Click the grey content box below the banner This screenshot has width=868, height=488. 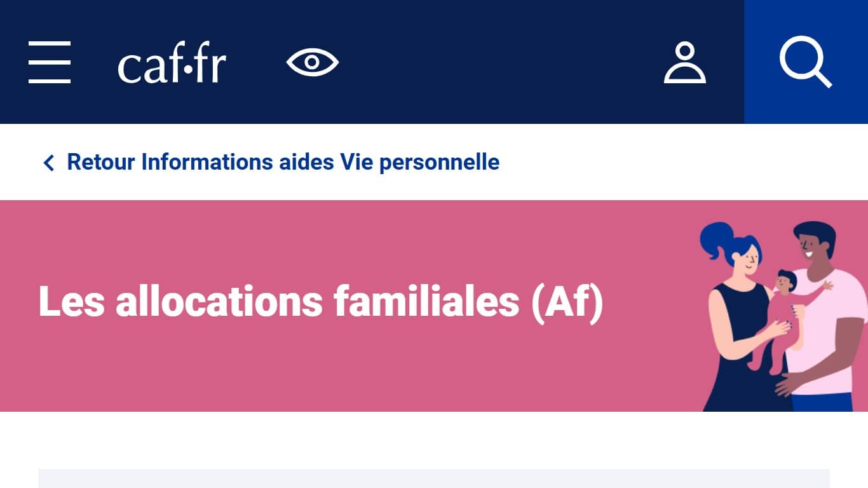tap(433, 478)
